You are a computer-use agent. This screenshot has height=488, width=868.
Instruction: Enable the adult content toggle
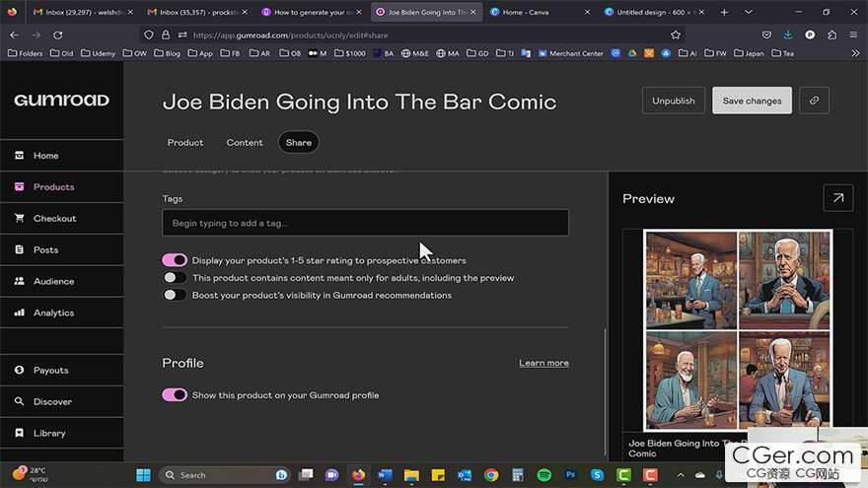175,278
